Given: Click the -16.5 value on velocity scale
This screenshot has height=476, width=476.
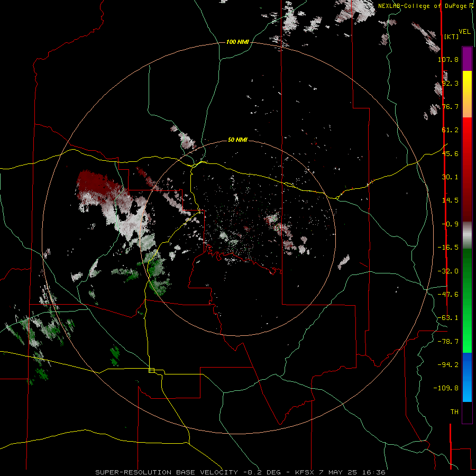Looking at the screenshot, I should pyautogui.click(x=448, y=248).
